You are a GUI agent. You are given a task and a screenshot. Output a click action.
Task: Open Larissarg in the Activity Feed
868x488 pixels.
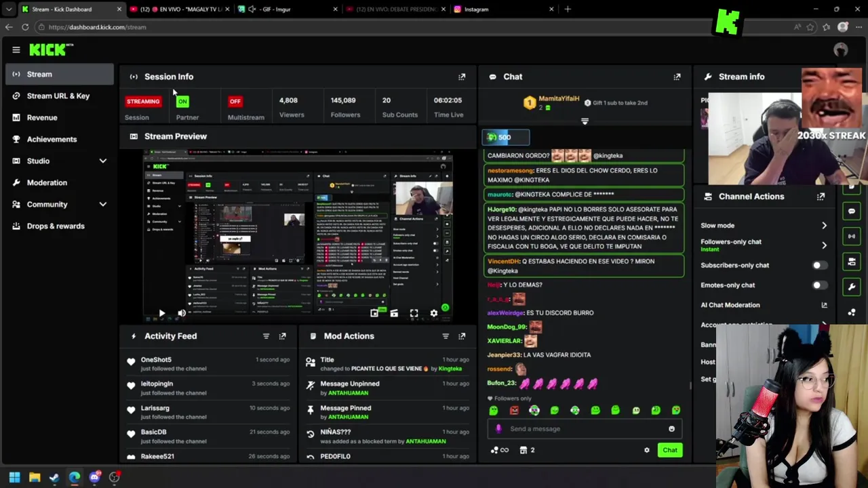(x=155, y=408)
